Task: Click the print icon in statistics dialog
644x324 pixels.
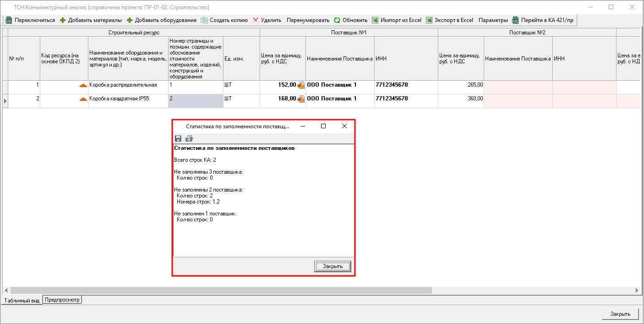Action: (189, 139)
